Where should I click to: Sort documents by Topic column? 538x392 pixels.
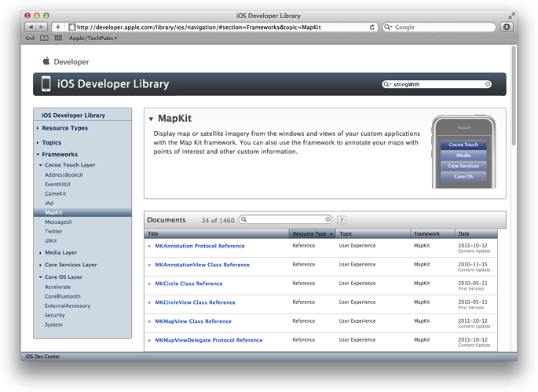pyautogui.click(x=373, y=234)
